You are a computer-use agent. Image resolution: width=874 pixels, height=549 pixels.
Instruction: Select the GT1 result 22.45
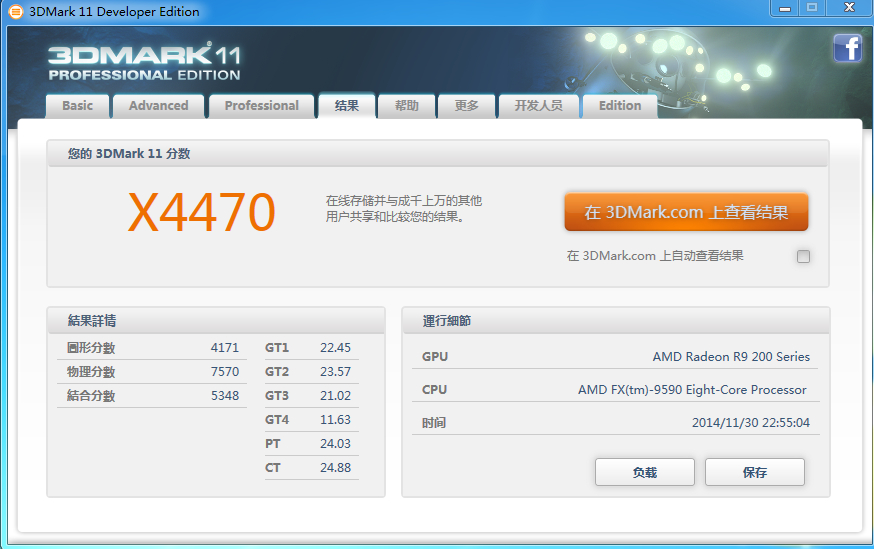pyautogui.click(x=335, y=348)
